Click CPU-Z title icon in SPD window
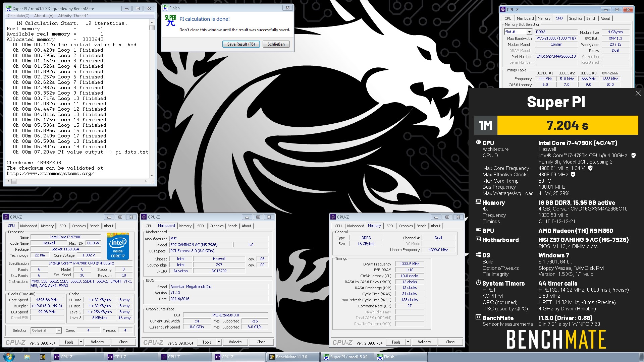This screenshot has height=362, width=644. 502,10
